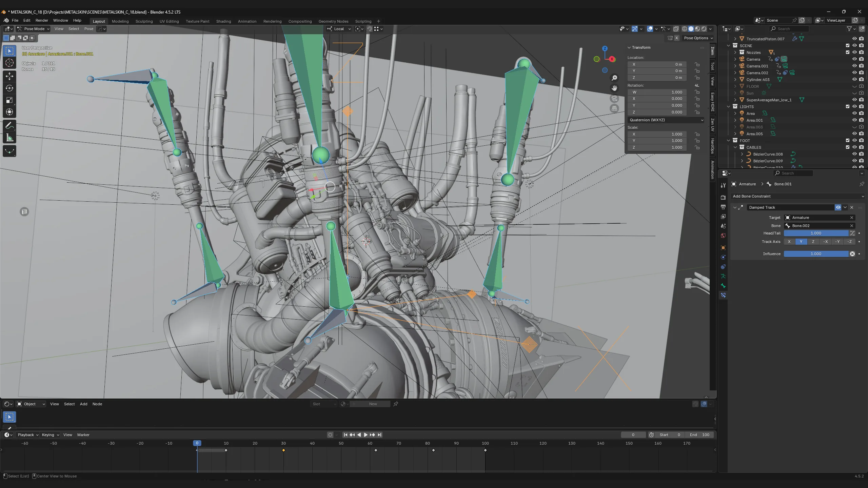Activate the Annotate pencil tool
The width and height of the screenshot is (868, 488).
tap(9, 126)
